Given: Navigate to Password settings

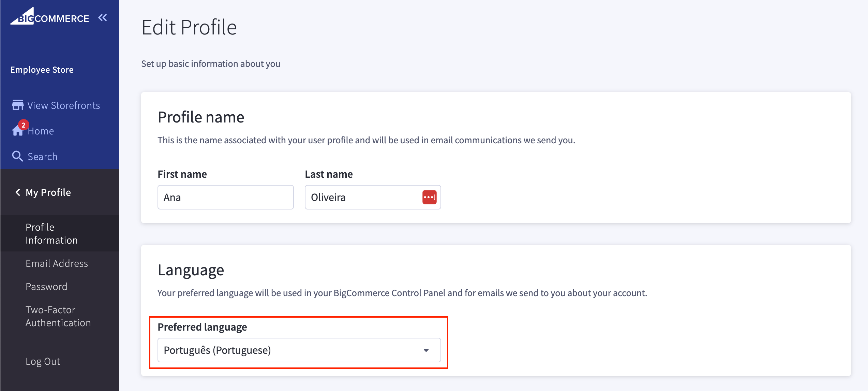Looking at the screenshot, I should pyautogui.click(x=45, y=286).
